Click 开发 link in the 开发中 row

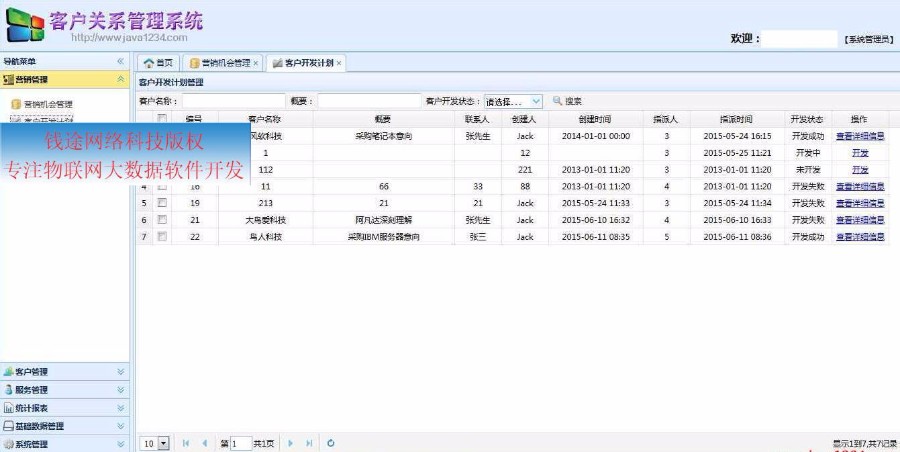(x=860, y=153)
